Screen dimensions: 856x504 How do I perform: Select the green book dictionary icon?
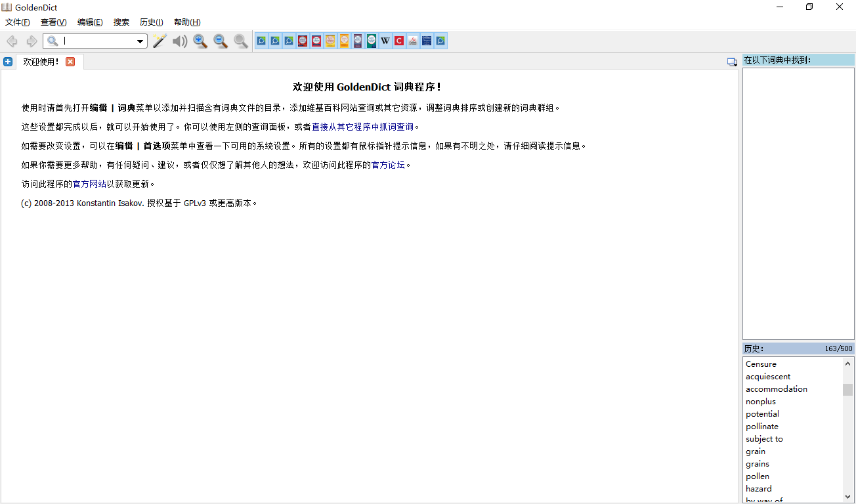click(x=372, y=41)
